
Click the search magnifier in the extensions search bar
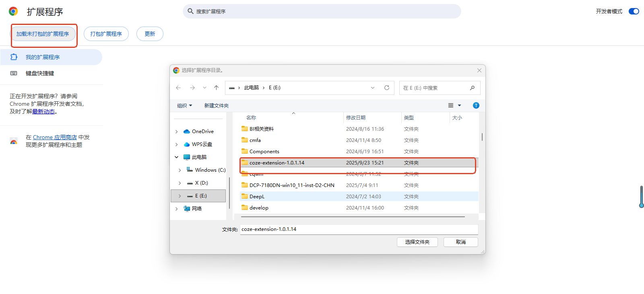190,11
